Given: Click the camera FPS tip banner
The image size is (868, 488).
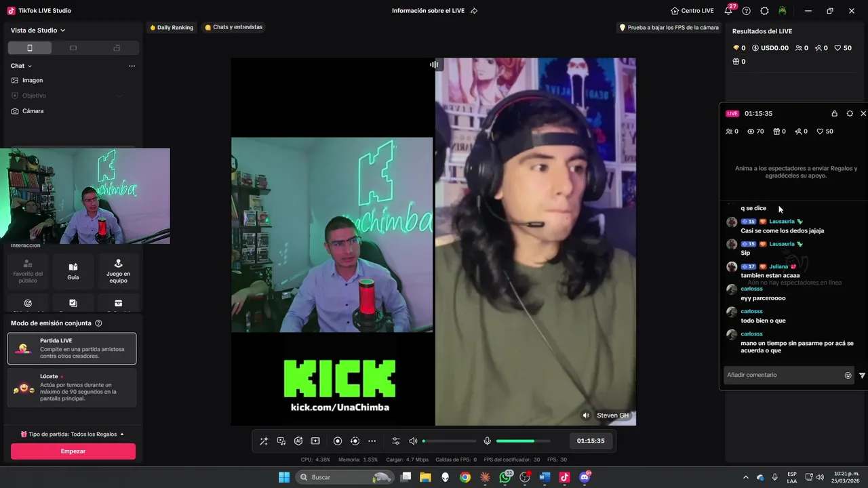Looking at the screenshot, I should tap(669, 28).
